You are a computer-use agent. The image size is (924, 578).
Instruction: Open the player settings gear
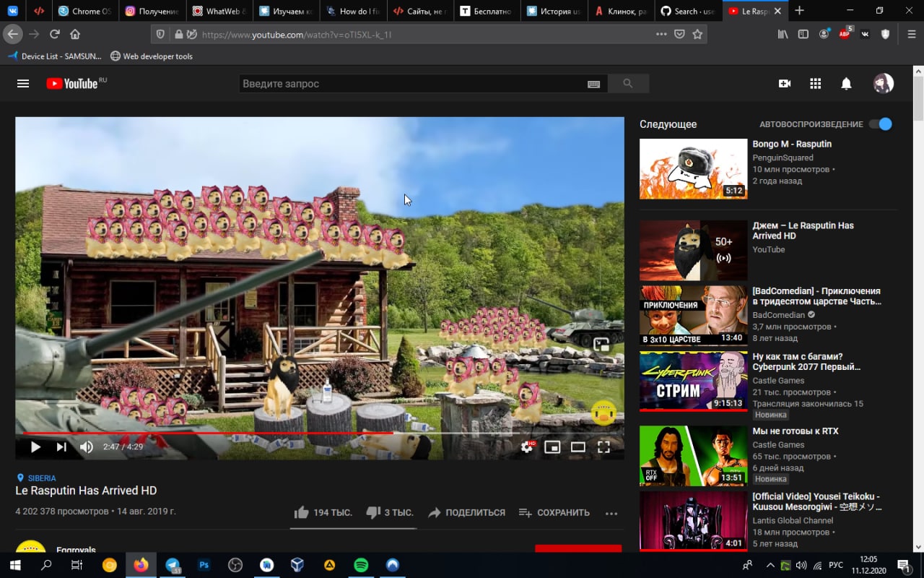tap(527, 447)
